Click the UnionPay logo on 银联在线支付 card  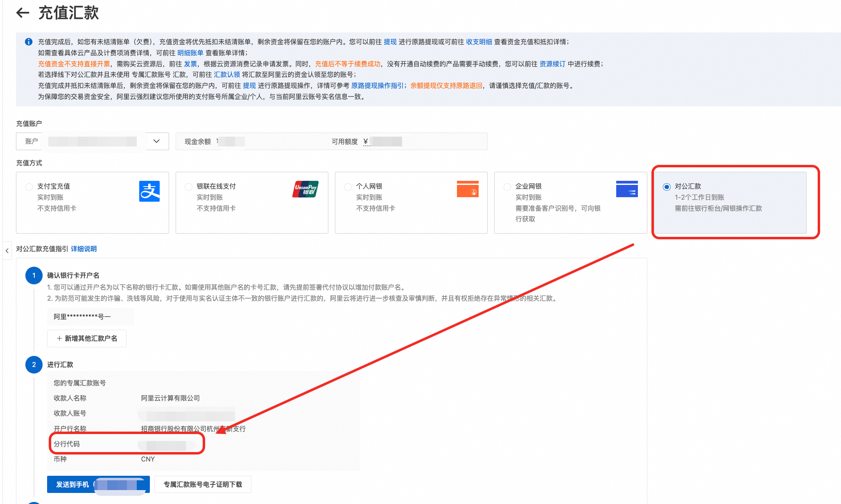click(x=305, y=189)
